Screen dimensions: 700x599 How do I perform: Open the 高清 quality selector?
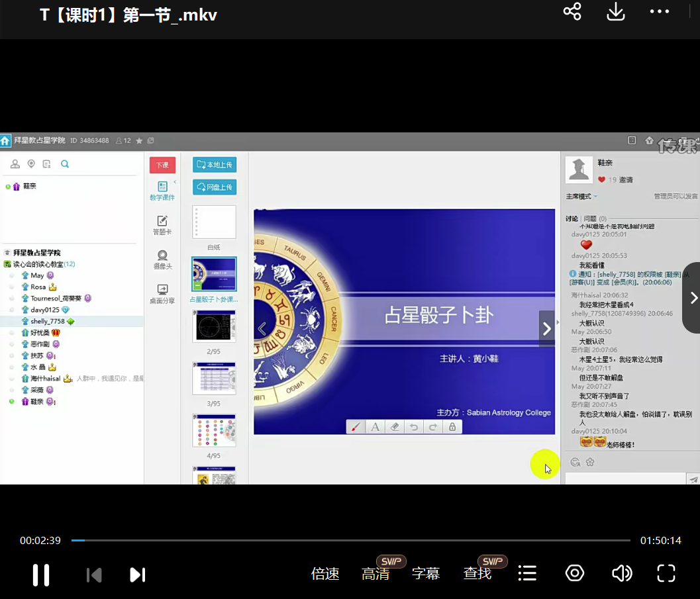(375, 574)
